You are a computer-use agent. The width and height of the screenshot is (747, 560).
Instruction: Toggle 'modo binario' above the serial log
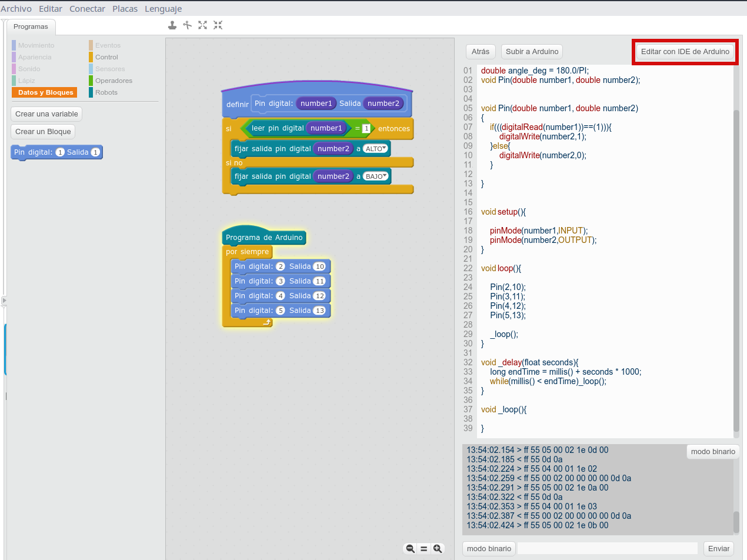[712, 452]
